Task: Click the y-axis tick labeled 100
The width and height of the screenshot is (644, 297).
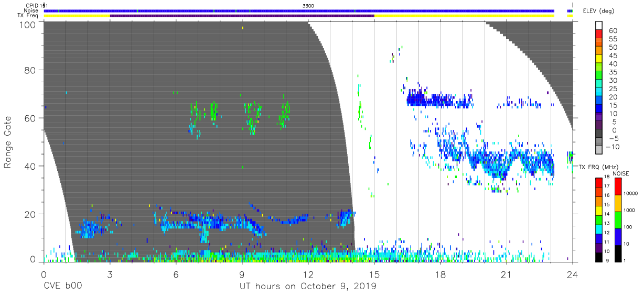Action: pos(28,24)
